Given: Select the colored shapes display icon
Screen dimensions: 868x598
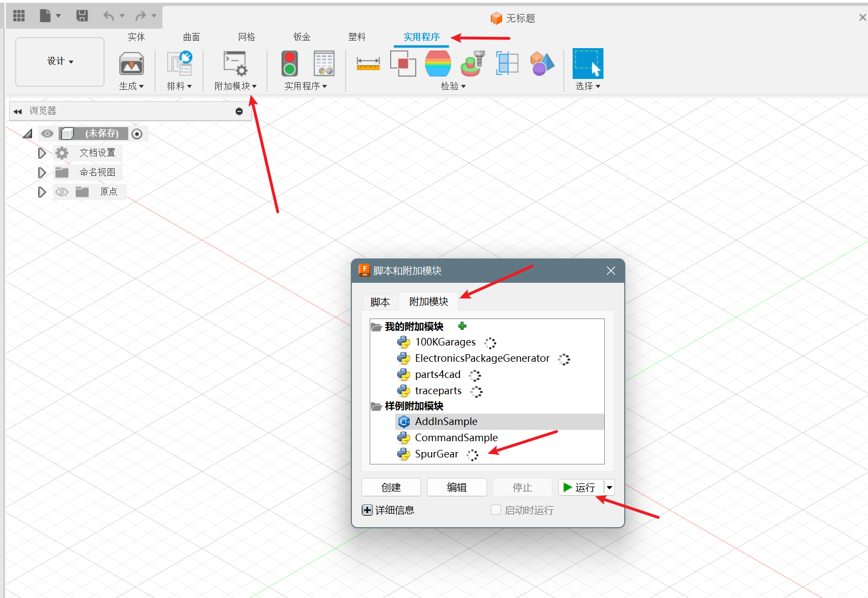Looking at the screenshot, I should tap(542, 64).
